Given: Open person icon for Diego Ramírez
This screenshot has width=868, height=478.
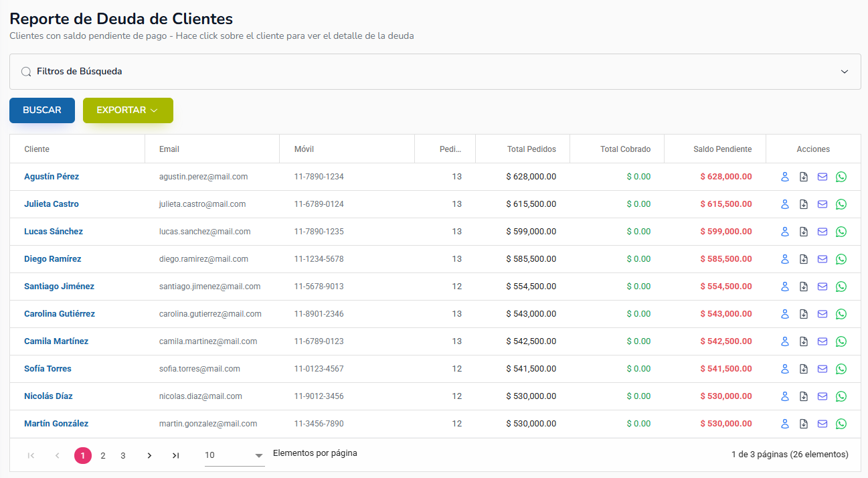Looking at the screenshot, I should click(x=785, y=259).
